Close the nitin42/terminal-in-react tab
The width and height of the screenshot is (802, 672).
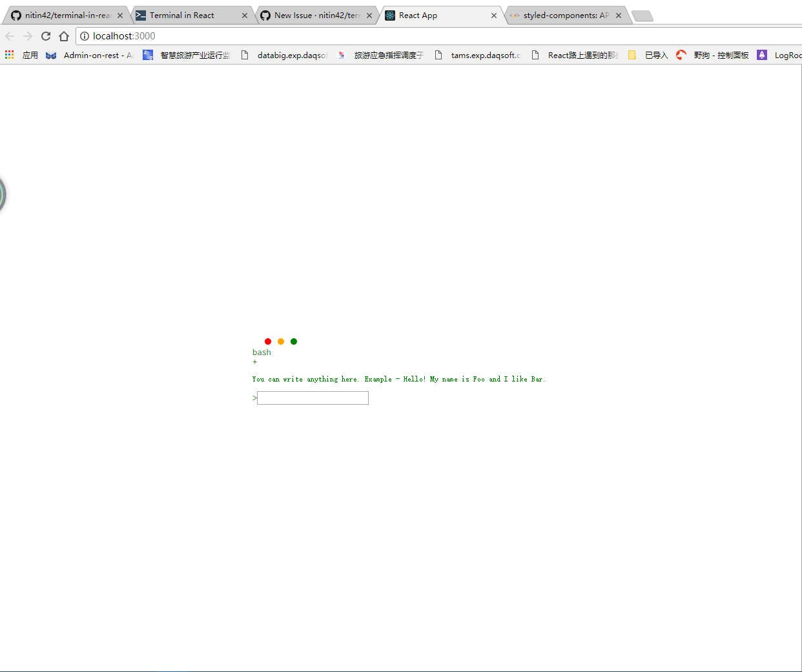[120, 15]
